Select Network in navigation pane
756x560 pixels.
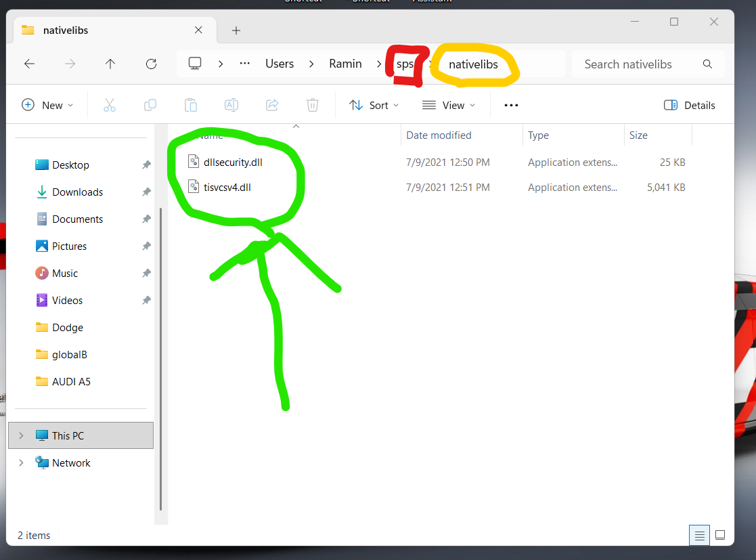tap(71, 462)
